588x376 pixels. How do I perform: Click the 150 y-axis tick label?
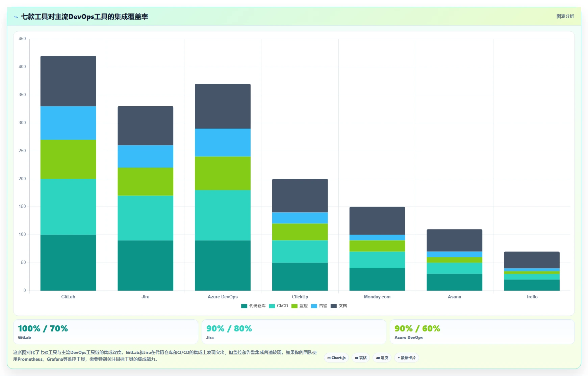pos(22,207)
